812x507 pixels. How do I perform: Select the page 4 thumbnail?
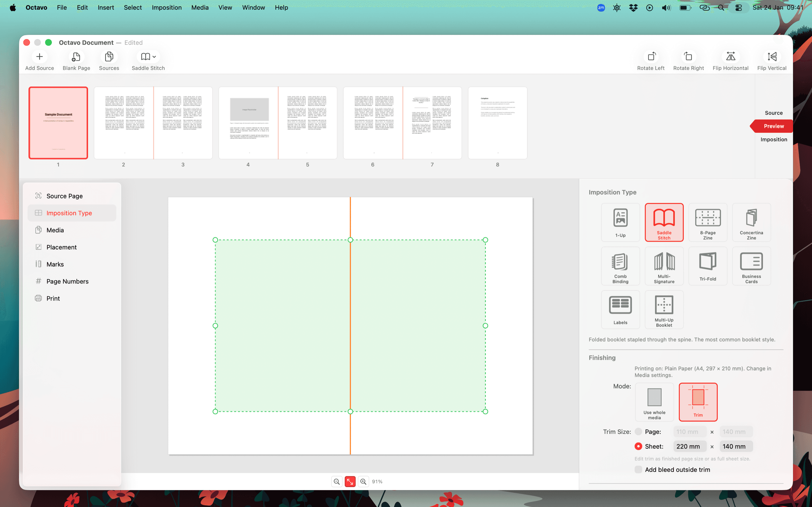tap(248, 123)
